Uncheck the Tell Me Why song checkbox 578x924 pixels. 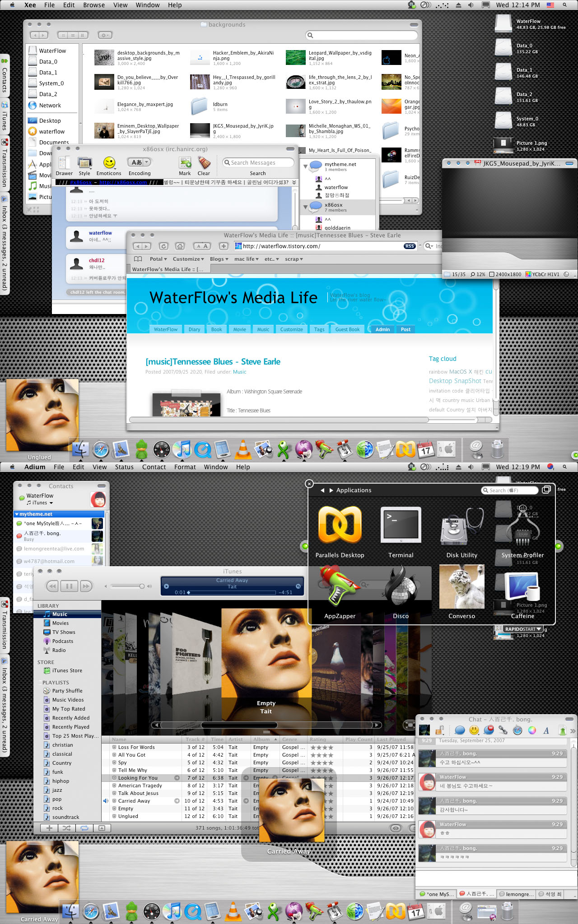(115, 770)
